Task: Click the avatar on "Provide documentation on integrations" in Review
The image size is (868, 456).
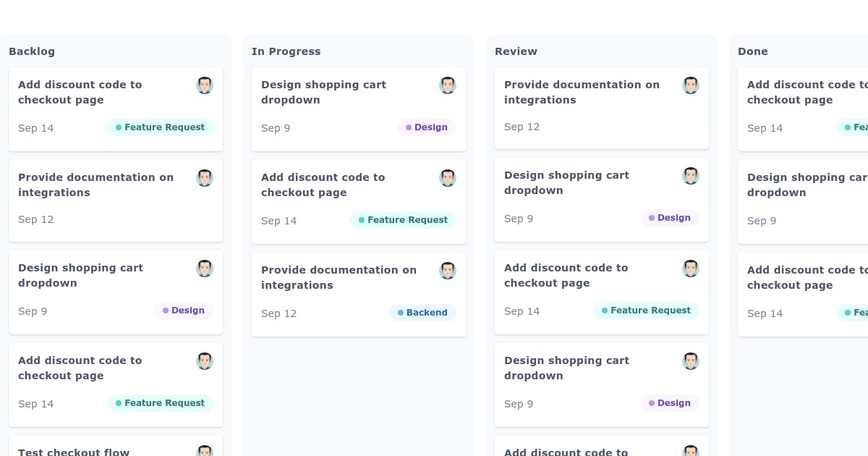Action: tap(691, 85)
